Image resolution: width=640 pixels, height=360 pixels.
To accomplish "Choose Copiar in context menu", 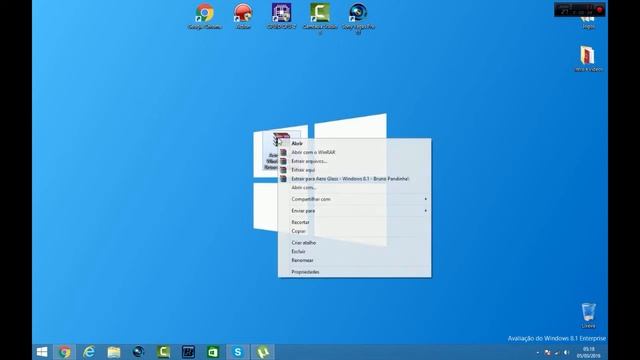I will 354,231.
